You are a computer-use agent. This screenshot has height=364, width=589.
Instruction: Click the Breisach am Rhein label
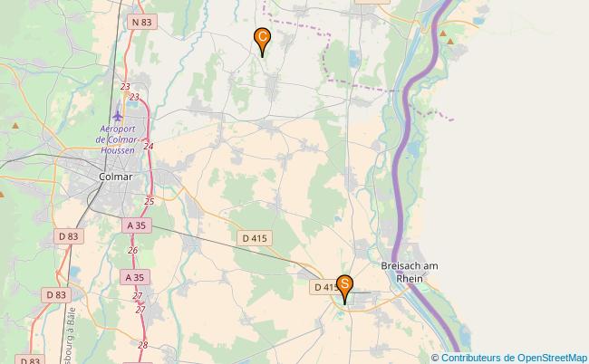pos(410,272)
